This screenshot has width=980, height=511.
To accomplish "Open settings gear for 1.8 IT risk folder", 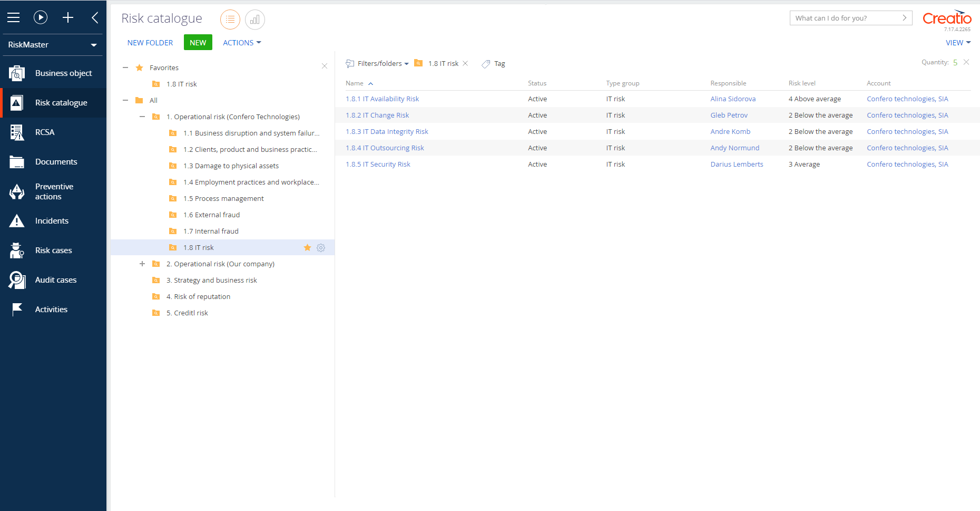I will 321,248.
